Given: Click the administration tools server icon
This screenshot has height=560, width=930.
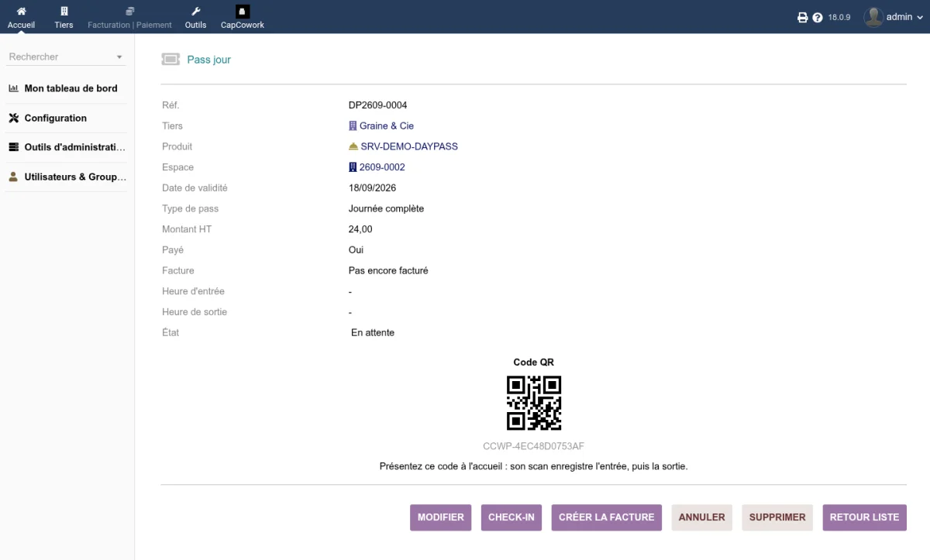Looking at the screenshot, I should point(13,147).
